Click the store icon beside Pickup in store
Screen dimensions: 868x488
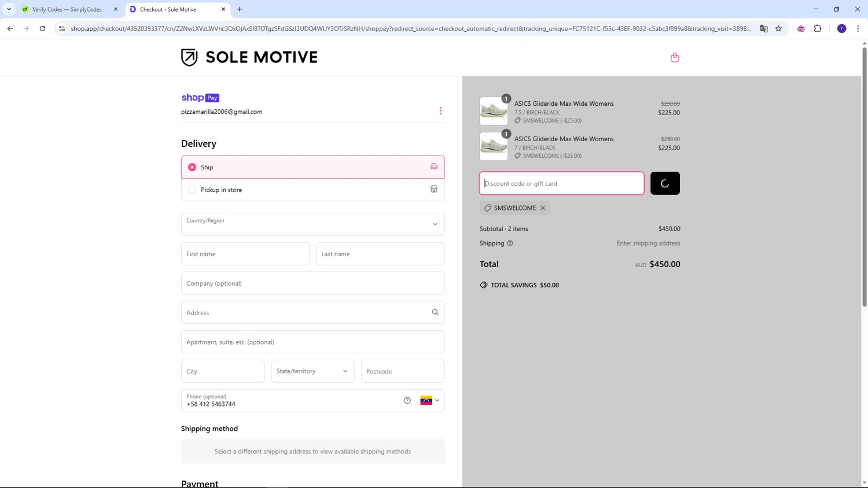[434, 189]
